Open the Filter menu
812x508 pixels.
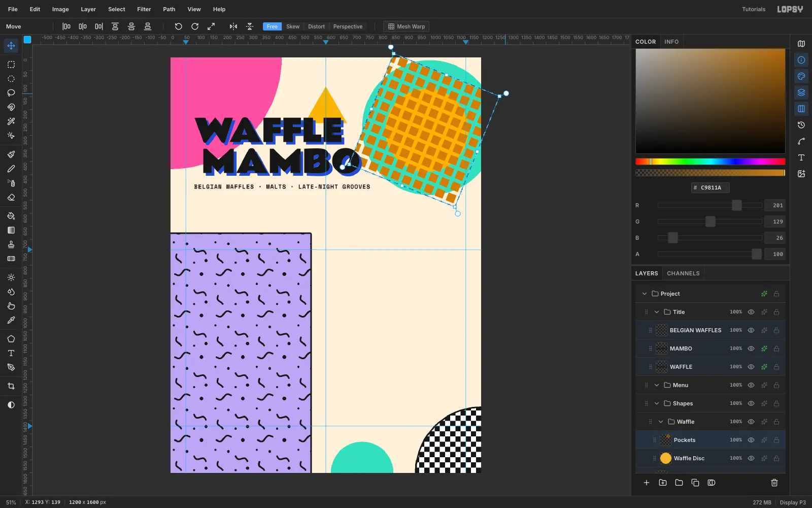coord(144,9)
